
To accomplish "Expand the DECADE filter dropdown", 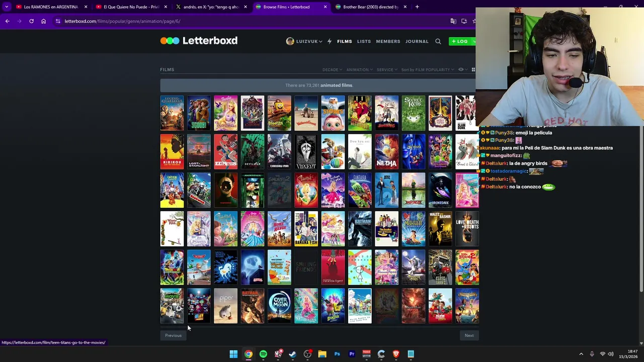I will pyautogui.click(x=332, y=69).
